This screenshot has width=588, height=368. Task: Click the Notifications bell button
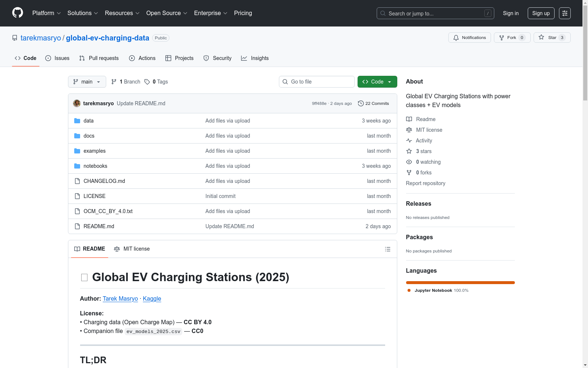pyautogui.click(x=469, y=38)
